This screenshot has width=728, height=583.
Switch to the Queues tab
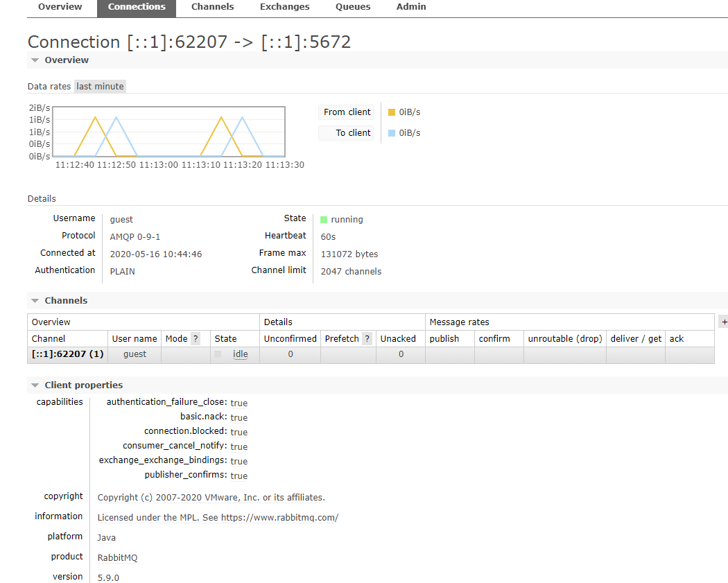tap(353, 7)
